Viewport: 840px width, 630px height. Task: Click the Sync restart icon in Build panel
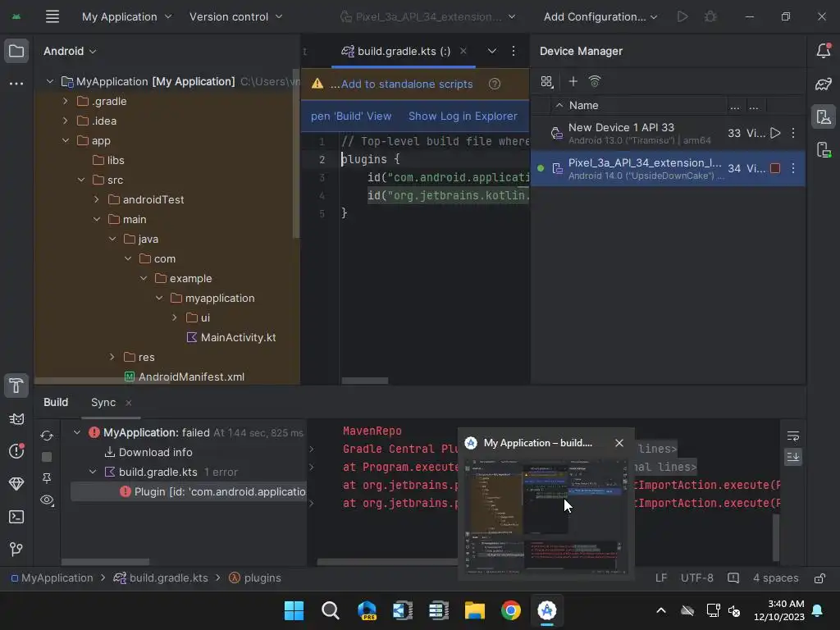(47, 436)
